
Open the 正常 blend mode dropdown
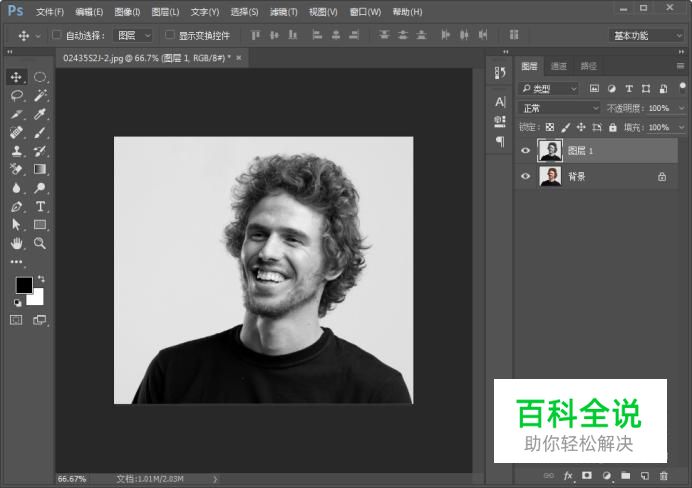(x=560, y=108)
